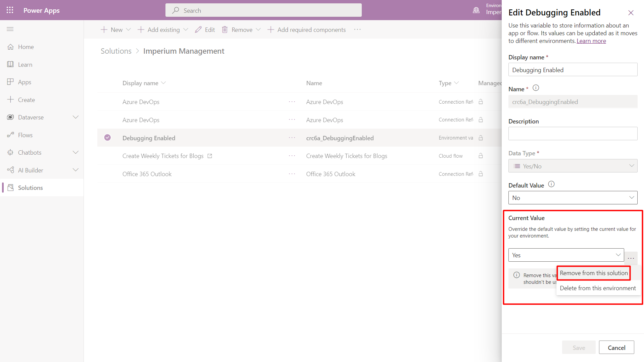Choose Remove from this solution
This screenshot has width=644, height=362.
593,273
